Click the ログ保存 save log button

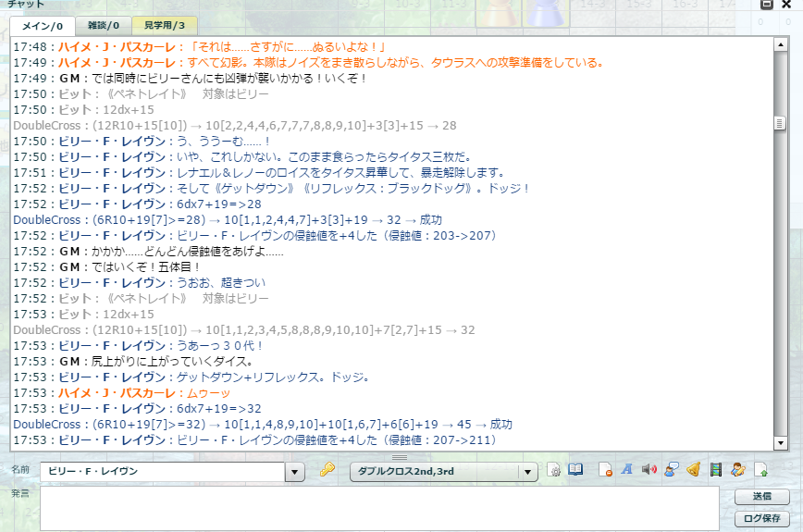point(762,518)
